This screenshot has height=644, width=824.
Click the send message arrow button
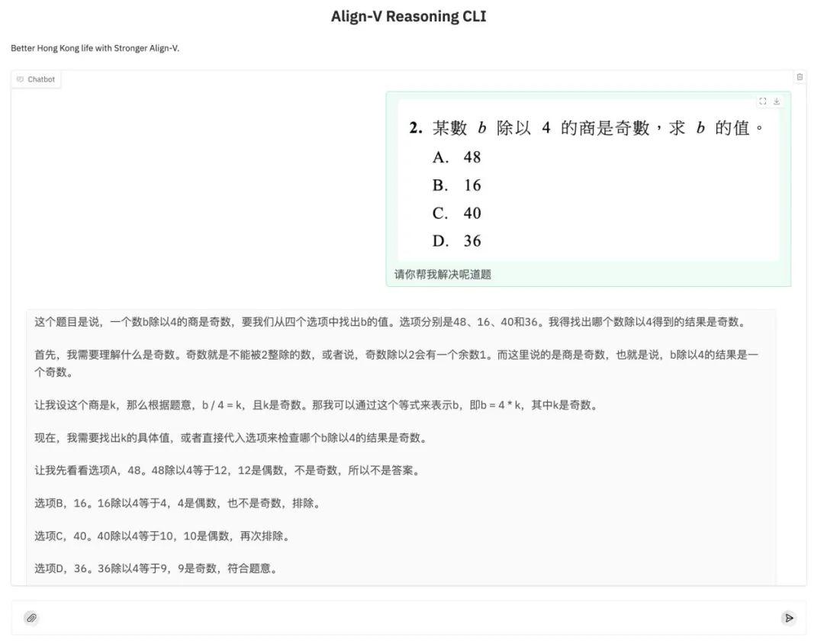(x=789, y=618)
